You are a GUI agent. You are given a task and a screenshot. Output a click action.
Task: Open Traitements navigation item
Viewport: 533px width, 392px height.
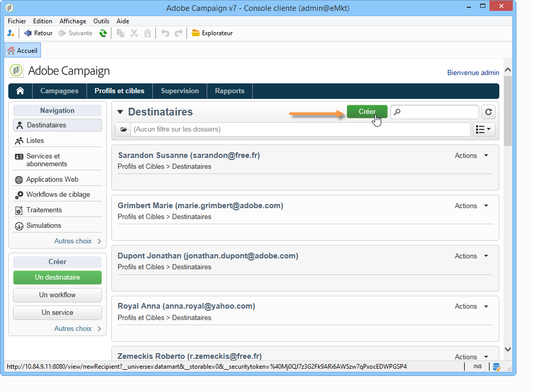57,210
